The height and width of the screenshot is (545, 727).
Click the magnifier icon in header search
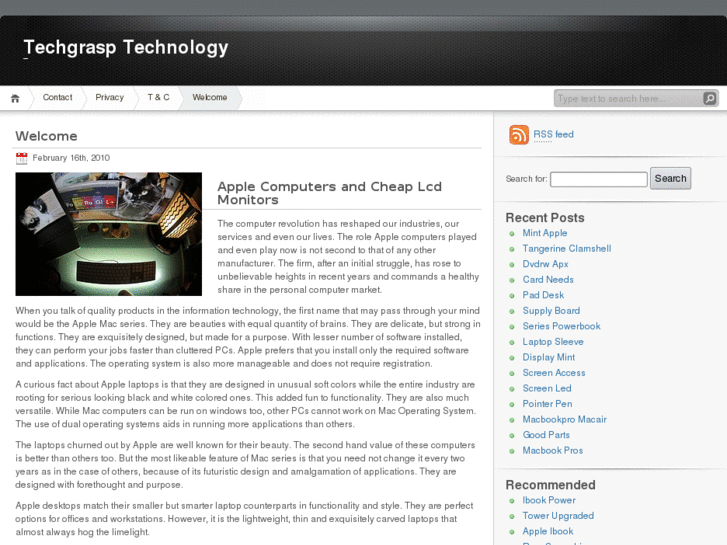(x=709, y=98)
